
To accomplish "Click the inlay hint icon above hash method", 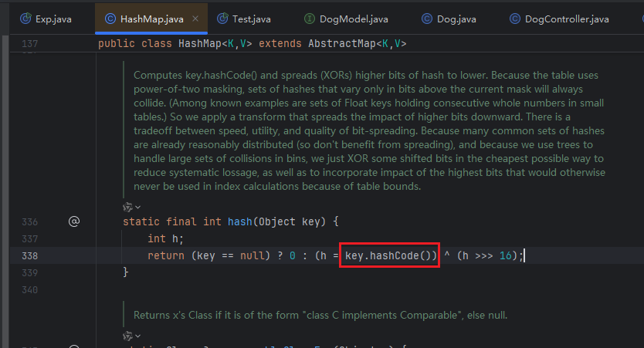I will pyautogui.click(x=127, y=206).
